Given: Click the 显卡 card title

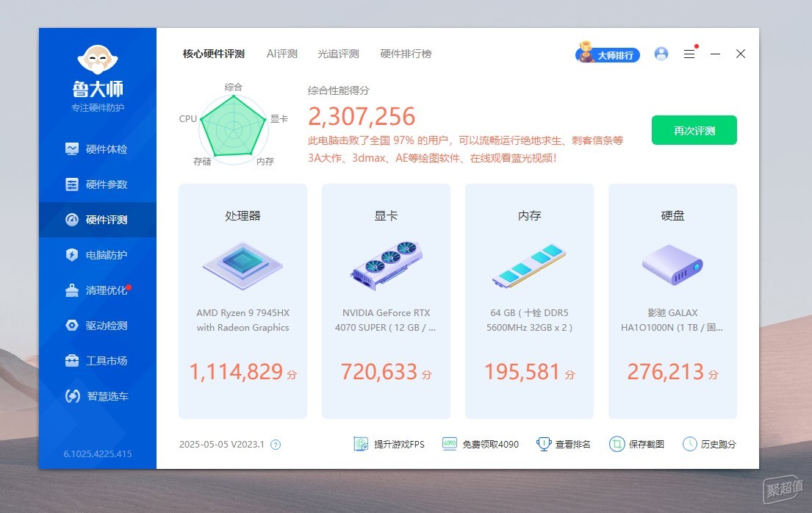Looking at the screenshot, I should (387, 216).
